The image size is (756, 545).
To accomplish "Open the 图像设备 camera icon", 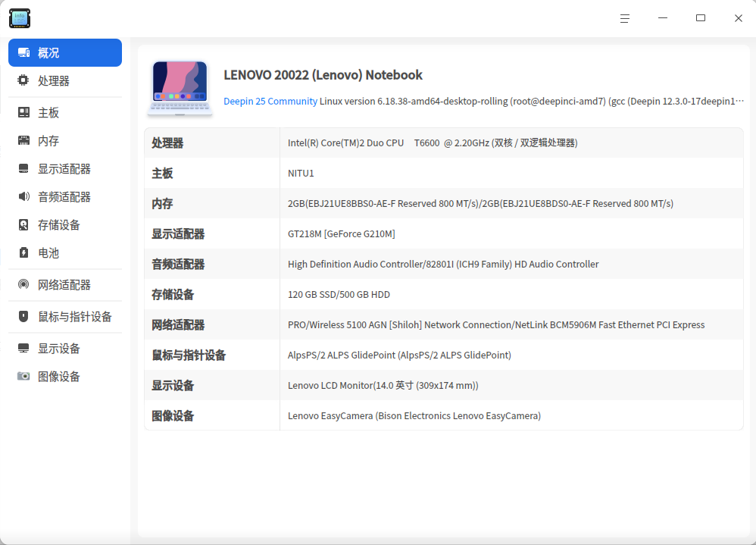I will pos(23,376).
